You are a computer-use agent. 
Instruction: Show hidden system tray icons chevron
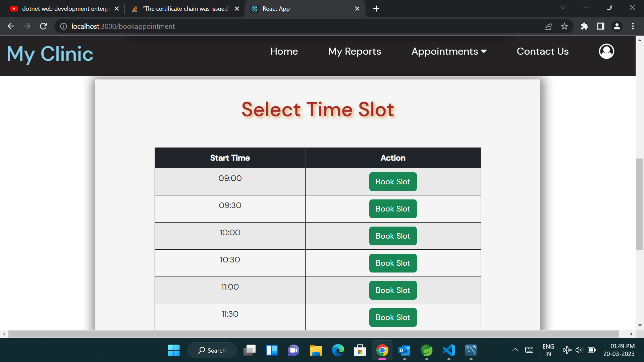click(515, 350)
